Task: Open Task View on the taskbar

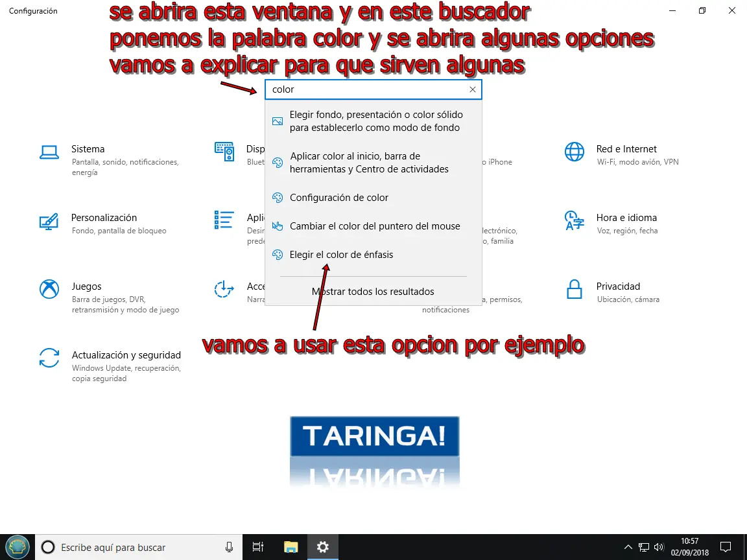Action: click(x=257, y=547)
